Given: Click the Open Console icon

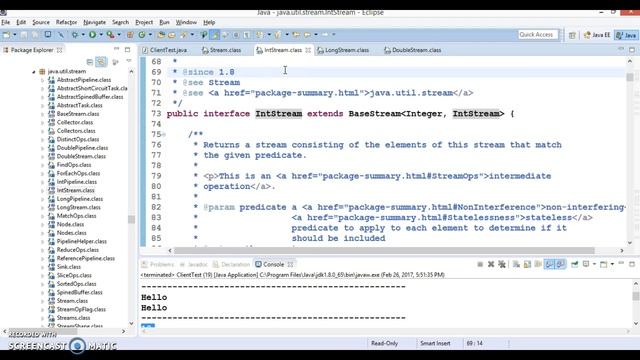Looking at the screenshot, I should [x=604, y=264].
